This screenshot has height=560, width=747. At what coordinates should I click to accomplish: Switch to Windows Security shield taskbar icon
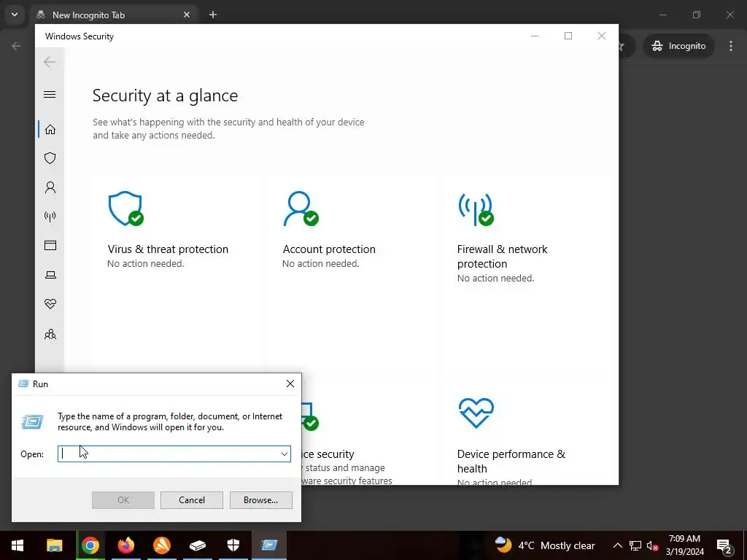(233, 545)
